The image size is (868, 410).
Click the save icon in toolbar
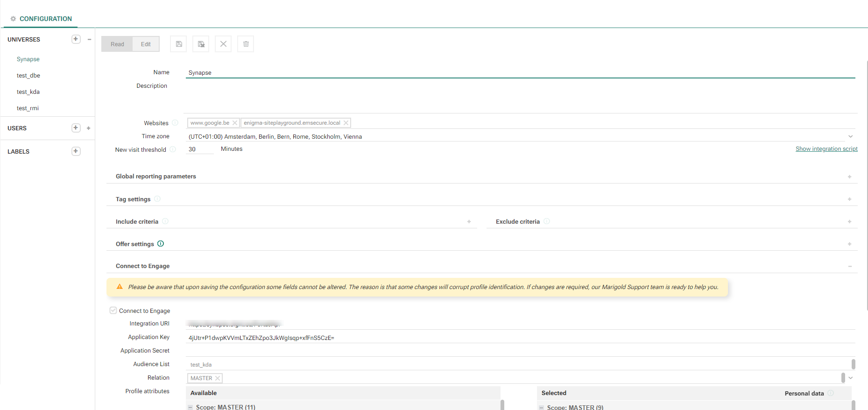[x=178, y=44]
